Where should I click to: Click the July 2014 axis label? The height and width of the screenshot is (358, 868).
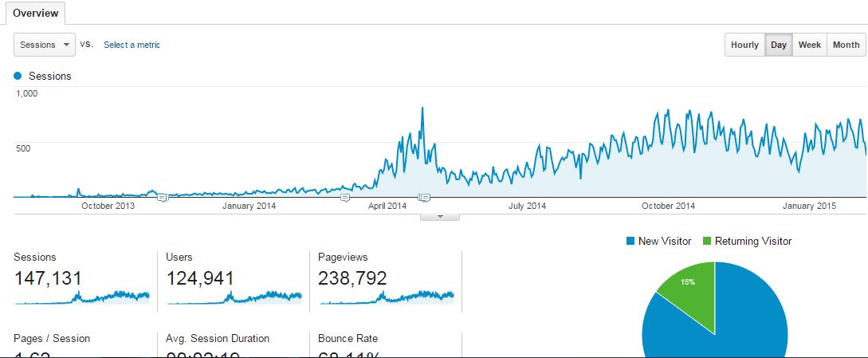pos(527,207)
